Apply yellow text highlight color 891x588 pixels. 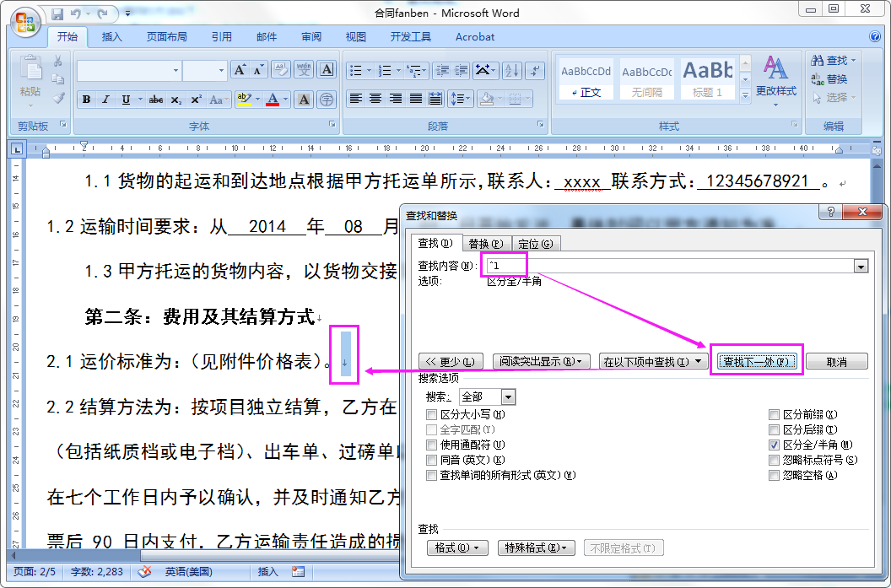point(244,100)
